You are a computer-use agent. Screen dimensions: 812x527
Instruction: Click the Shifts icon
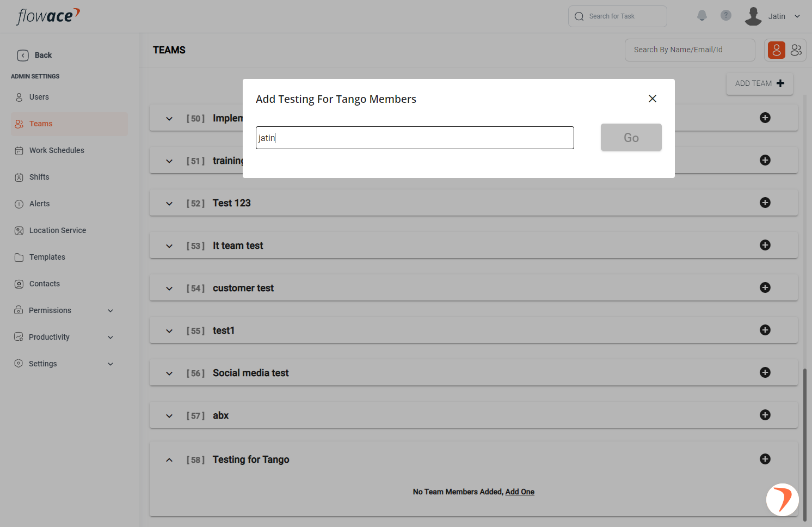click(x=19, y=177)
